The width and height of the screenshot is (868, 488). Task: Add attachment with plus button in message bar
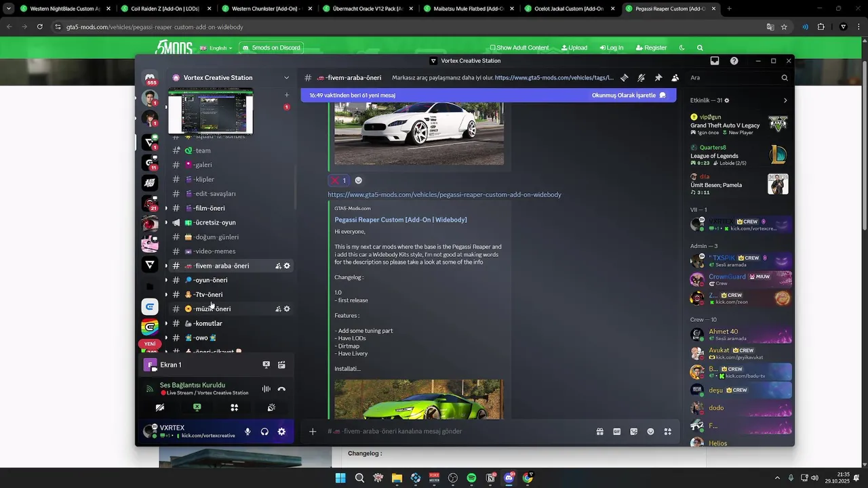click(313, 431)
